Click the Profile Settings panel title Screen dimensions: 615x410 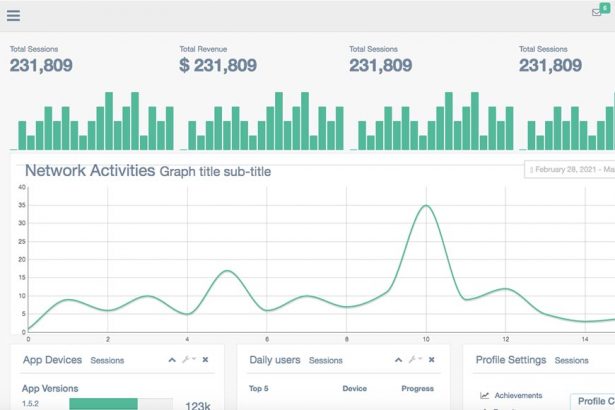(510, 360)
